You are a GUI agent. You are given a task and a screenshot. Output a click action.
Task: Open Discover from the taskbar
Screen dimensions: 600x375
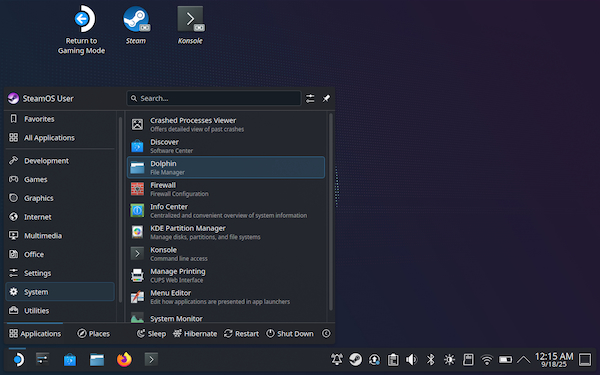pyautogui.click(x=70, y=360)
